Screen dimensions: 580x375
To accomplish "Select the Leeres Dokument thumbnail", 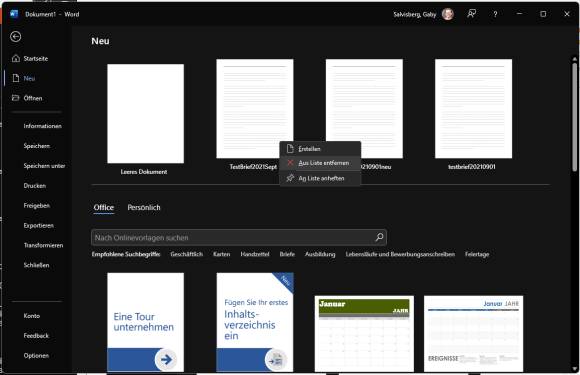I will (145, 114).
